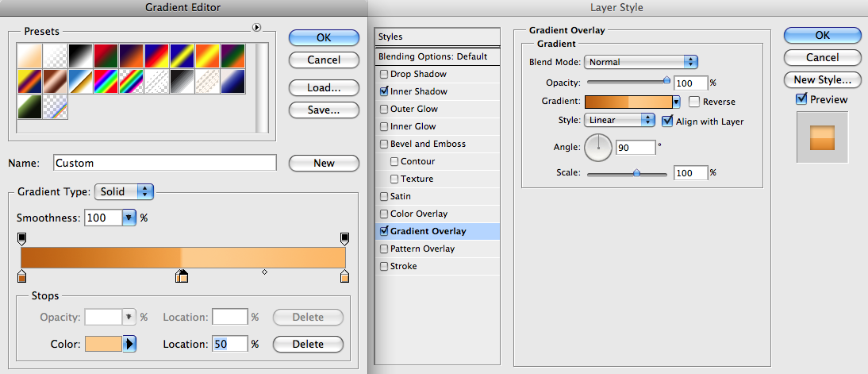The width and height of the screenshot is (868, 374).
Task: Toggle the Reverse gradient checkbox
Action: coord(693,102)
